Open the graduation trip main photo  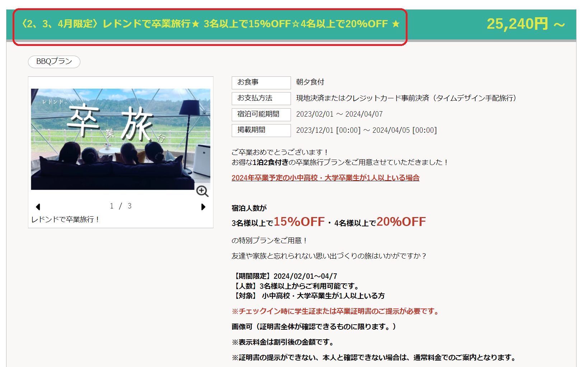(121, 139)
